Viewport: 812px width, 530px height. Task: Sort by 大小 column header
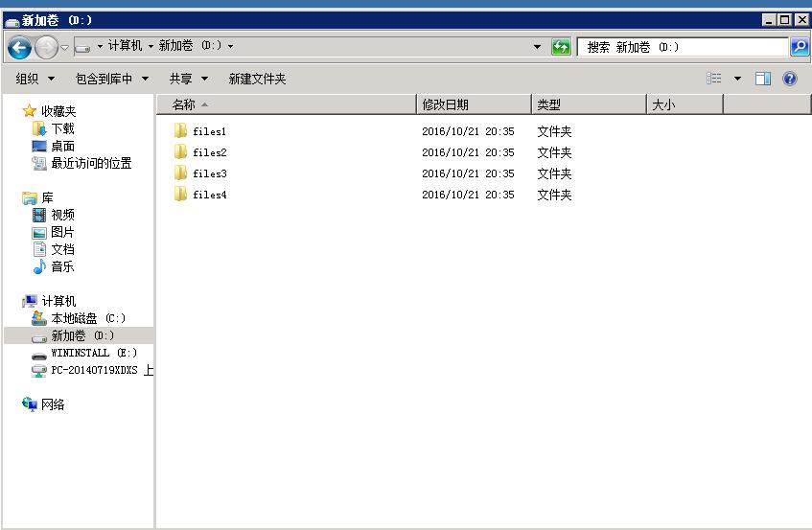[x=685, y=104]
